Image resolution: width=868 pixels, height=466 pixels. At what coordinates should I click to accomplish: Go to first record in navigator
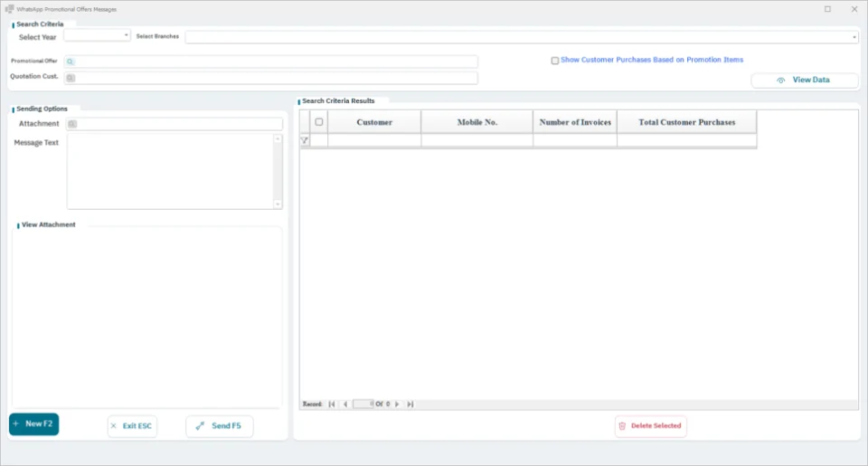pos(332,404)
